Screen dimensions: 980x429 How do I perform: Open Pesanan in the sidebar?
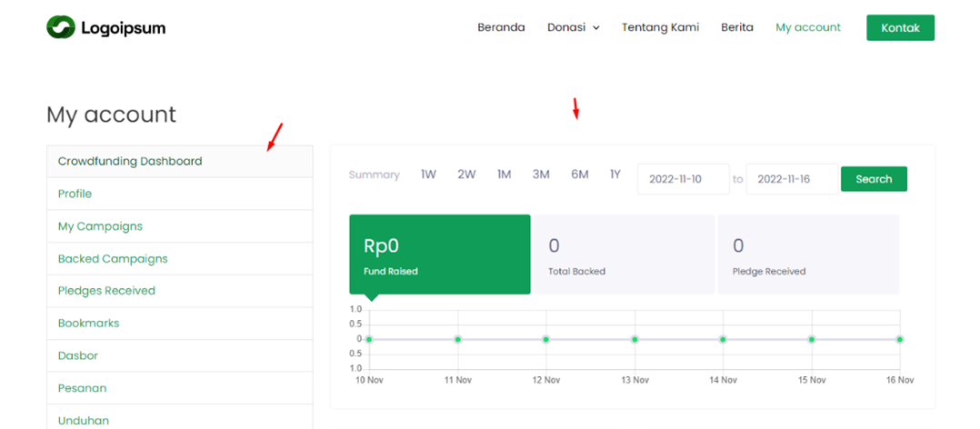click(x=82, y=388)
